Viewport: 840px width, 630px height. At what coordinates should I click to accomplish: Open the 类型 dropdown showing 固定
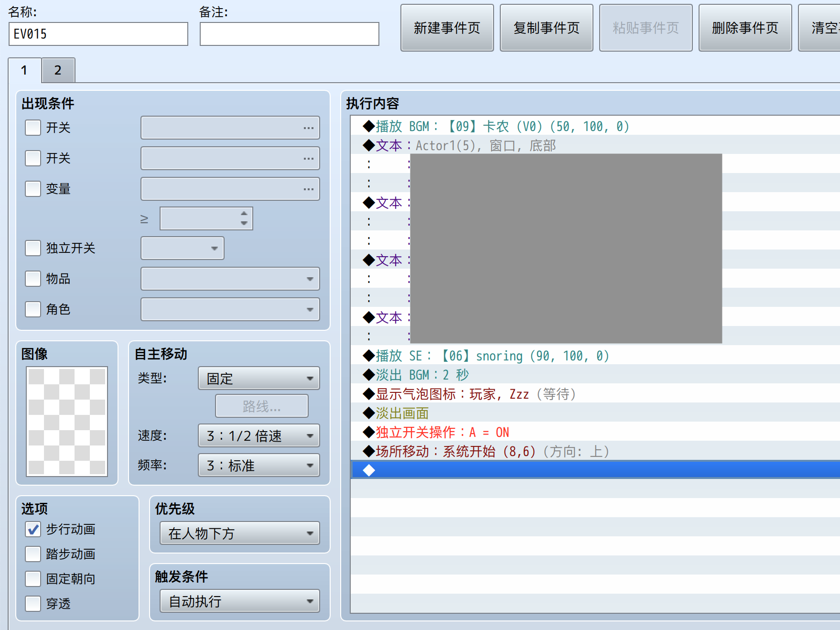coord(259,378)
